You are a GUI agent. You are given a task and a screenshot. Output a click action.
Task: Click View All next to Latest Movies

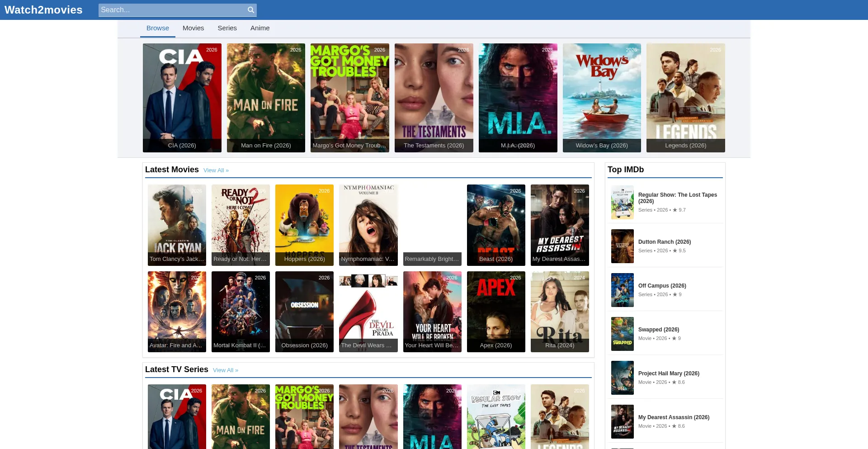[216, 170]
